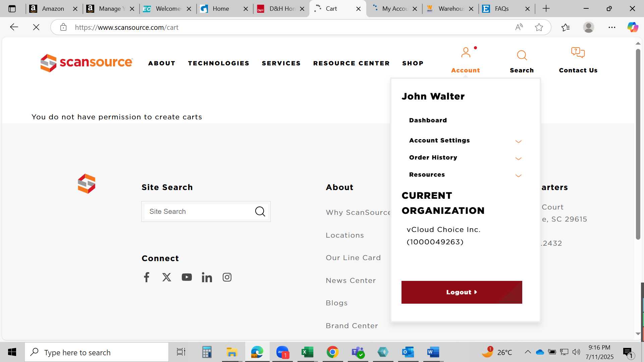Open Excel from the taskbar

[x=307, y=352]
